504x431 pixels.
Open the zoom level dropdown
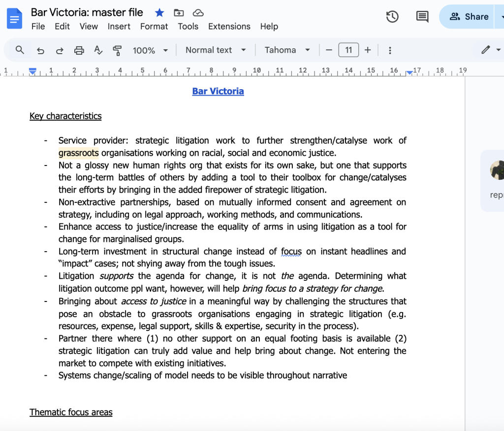pyautogui.click(x=150, y=51)
